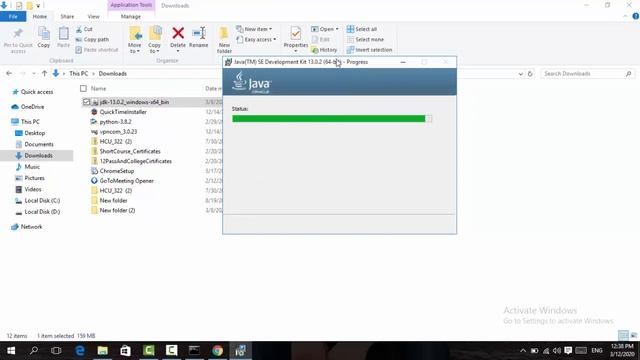Click This PC in address bar
This screenshot has width=640, height=360.
(x=78, y=74)
